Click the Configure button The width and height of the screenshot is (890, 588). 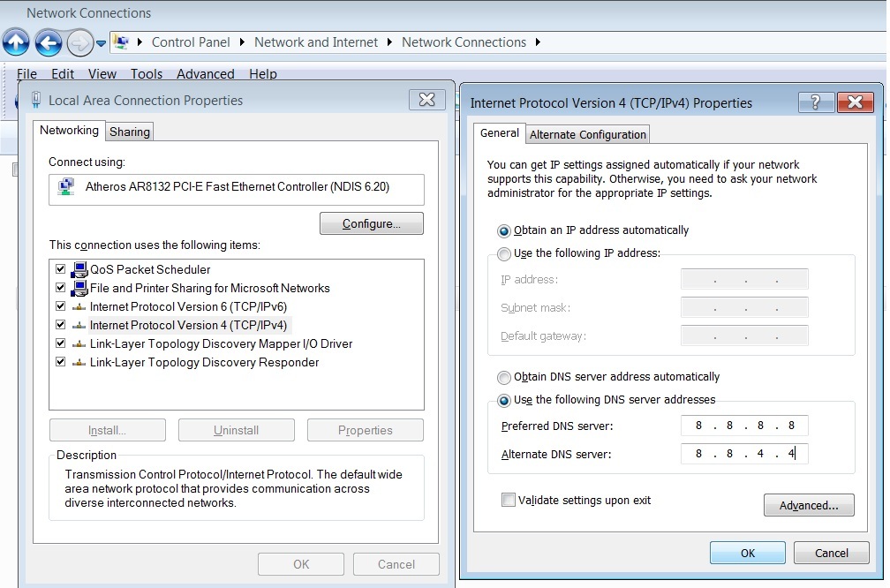[x=371, y=223]
